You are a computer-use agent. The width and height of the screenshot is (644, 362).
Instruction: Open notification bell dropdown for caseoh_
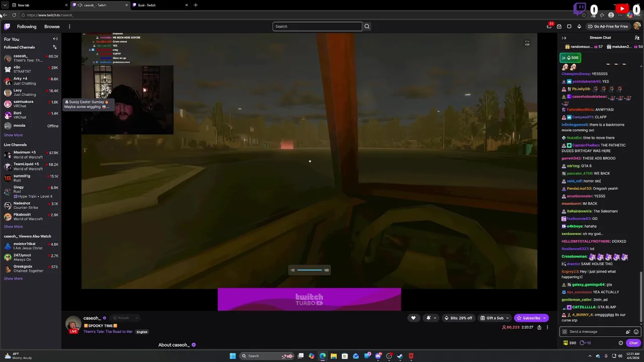tap(431, 318)
